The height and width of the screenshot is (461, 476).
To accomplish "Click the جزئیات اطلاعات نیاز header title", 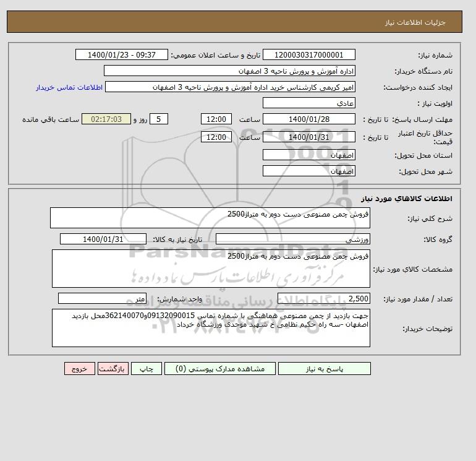I will pyautogui.click(x=415, y=22).
